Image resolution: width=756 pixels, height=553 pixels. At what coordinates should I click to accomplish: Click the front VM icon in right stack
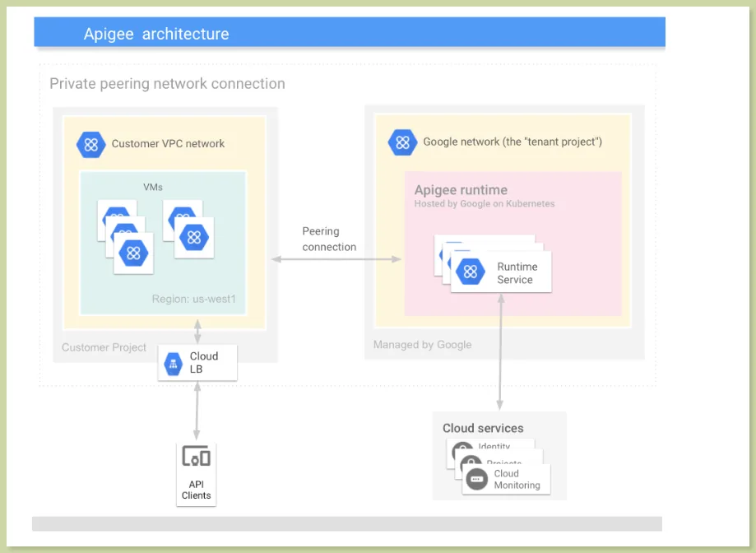(194, 237)
